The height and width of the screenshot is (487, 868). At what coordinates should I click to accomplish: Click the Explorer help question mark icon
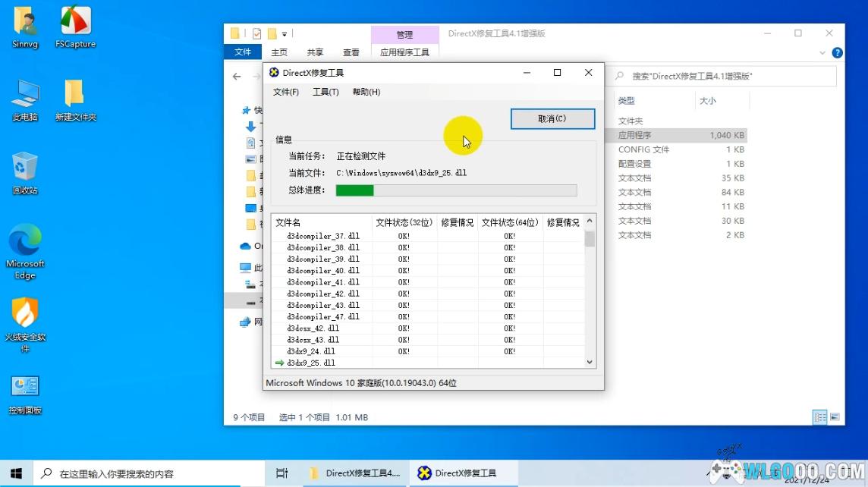(837, 52)
